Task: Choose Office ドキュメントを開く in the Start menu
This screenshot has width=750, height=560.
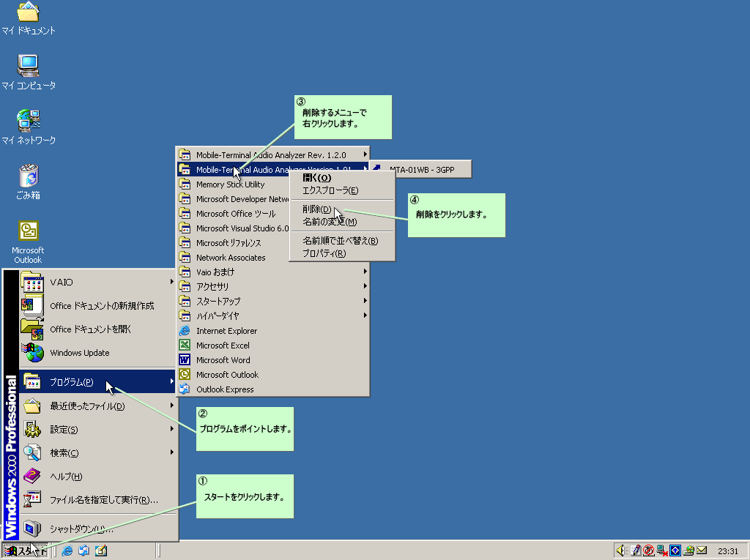Action: point(97,329)
